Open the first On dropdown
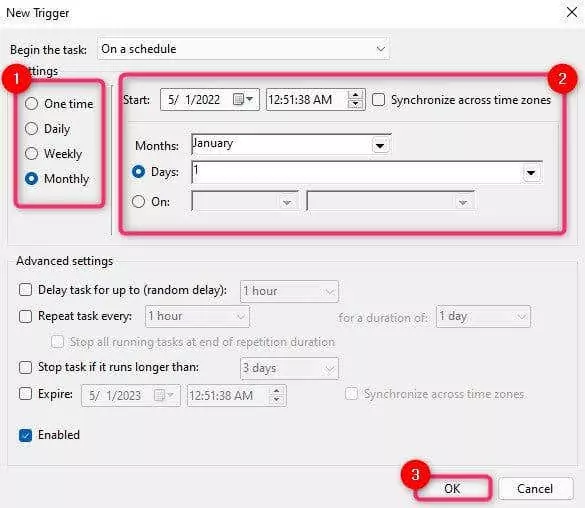The height and width of the screenshot is (508, 585). [245, 202]
